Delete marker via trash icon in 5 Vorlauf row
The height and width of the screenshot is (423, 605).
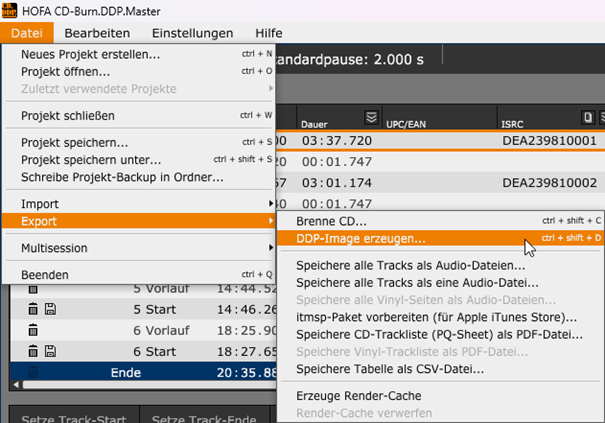pos(33,289)
